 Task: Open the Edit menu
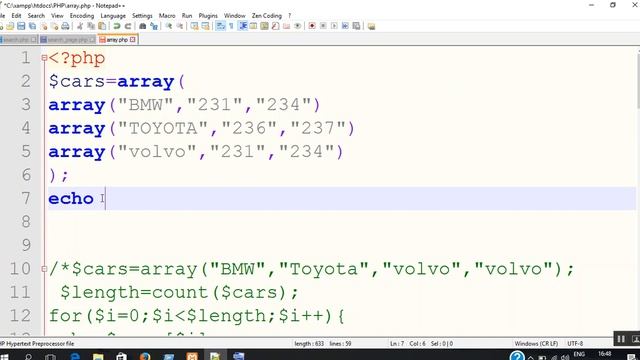[16, 16]
